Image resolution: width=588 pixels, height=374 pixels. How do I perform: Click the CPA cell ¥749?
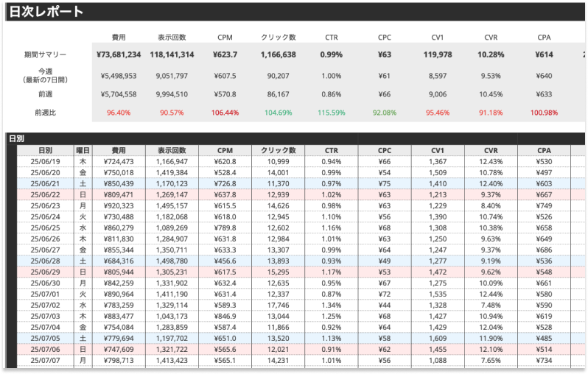point(545,206)
